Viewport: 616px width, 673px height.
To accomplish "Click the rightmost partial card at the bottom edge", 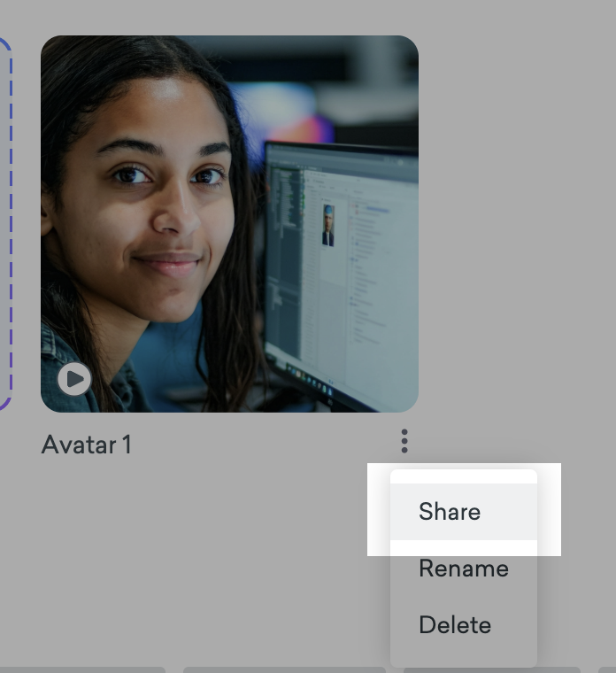I will (x=607, y=669).
